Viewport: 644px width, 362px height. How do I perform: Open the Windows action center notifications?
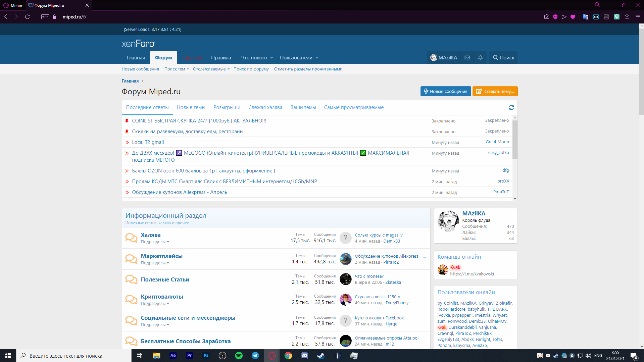(x=634, y=356)
